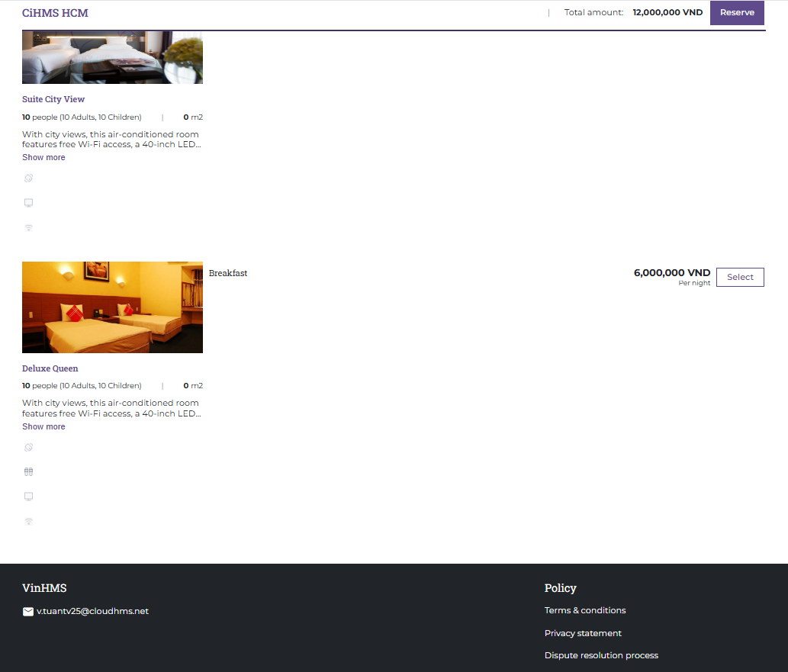Click the VinHMS footer heading
The height and width of the screenshot is (672, 788).
click(44, 588)
